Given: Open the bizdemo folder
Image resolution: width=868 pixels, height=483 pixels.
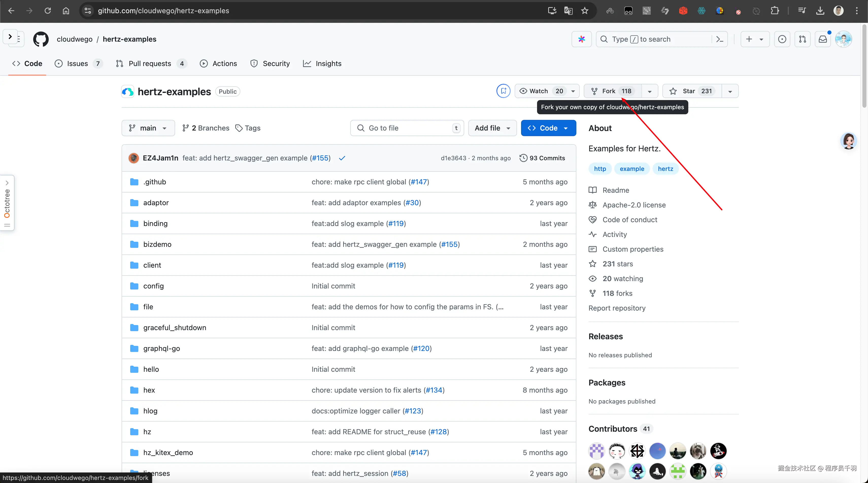Looking at the screenshot, I should [157, 244].
